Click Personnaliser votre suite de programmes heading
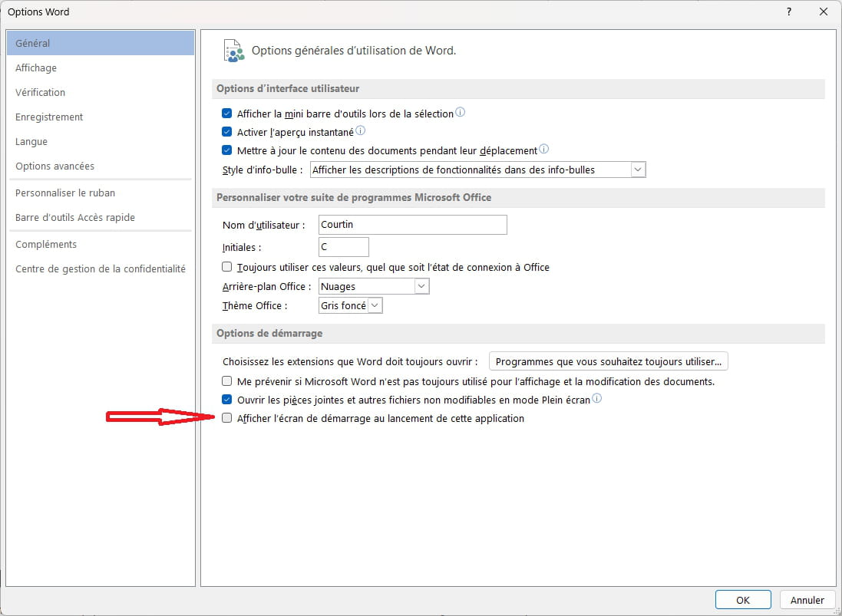The image size is (842, 616). pyautogui.click(x=354, y=197)
